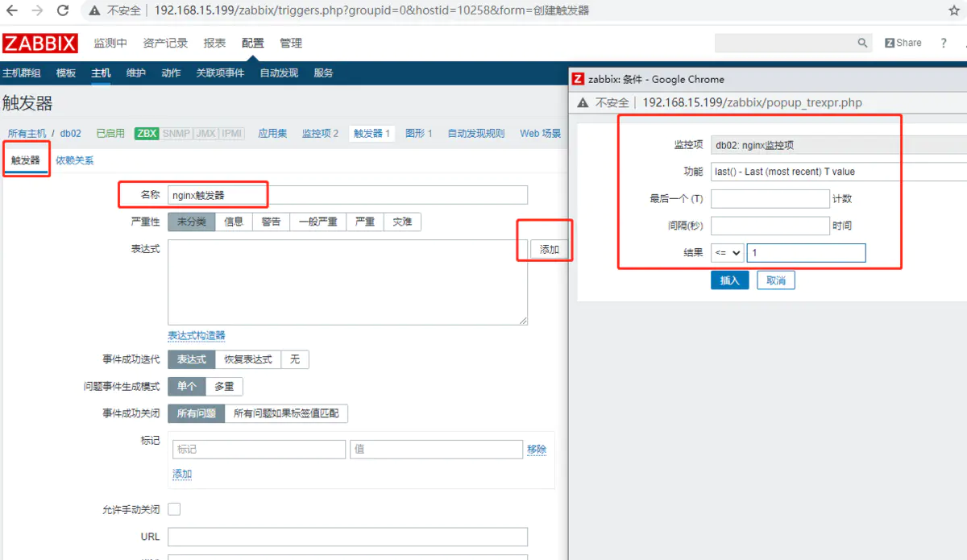Click the 插入 button in popup

point(730,280)
